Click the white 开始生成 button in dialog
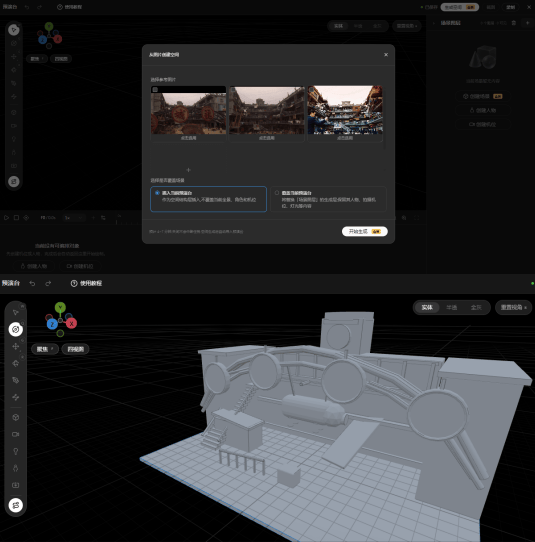This screenshot has height=542, width=535. click(365, 231)
